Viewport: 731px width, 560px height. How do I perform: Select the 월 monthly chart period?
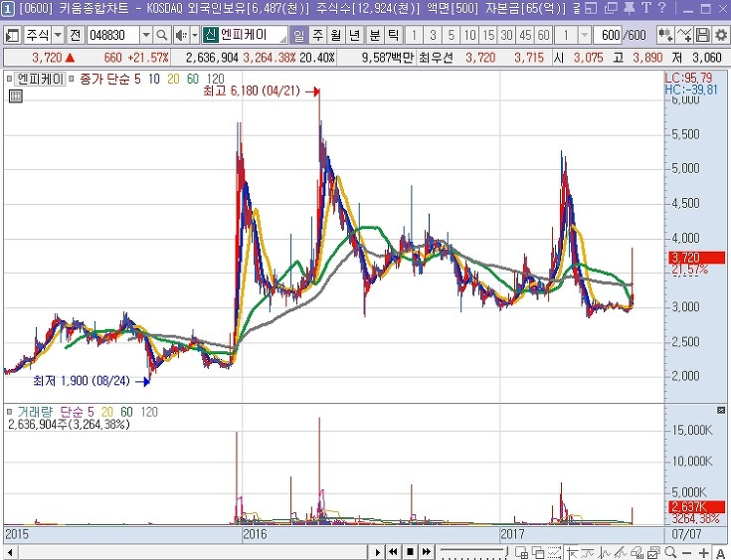tap(336, 35)
